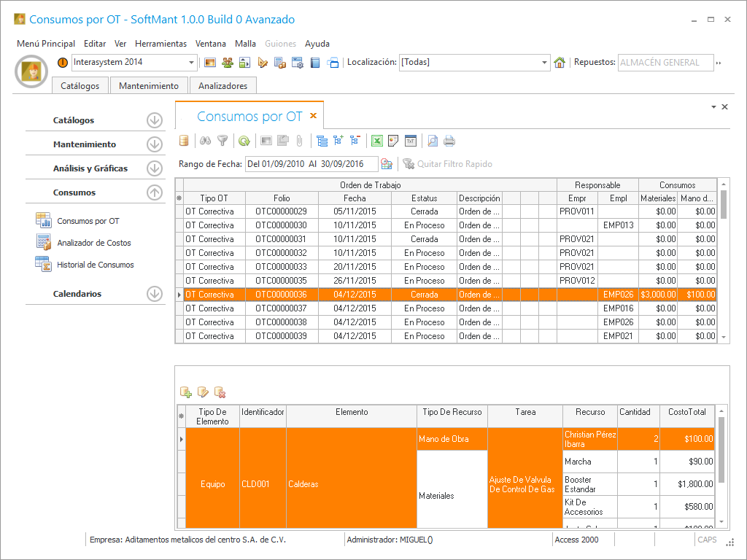Click the edit consumption record icon
Viewport: 747px width, 560px height.
tap(203, 392)
